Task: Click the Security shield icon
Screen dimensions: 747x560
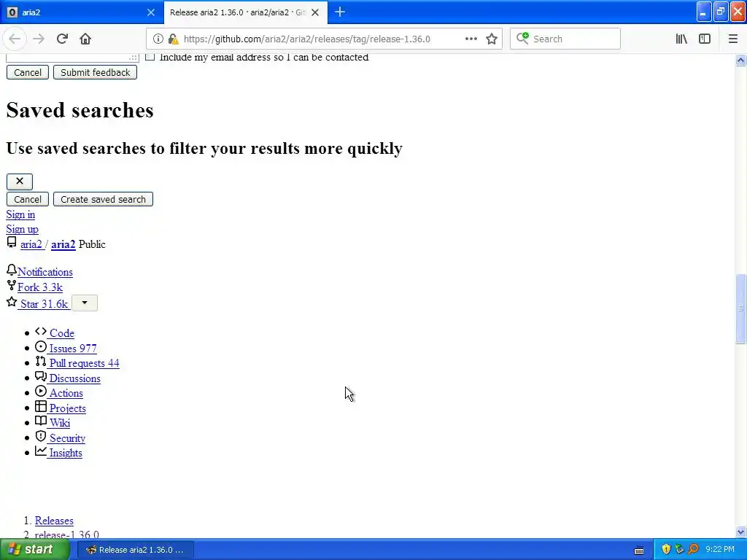Action: coord(41,436)
